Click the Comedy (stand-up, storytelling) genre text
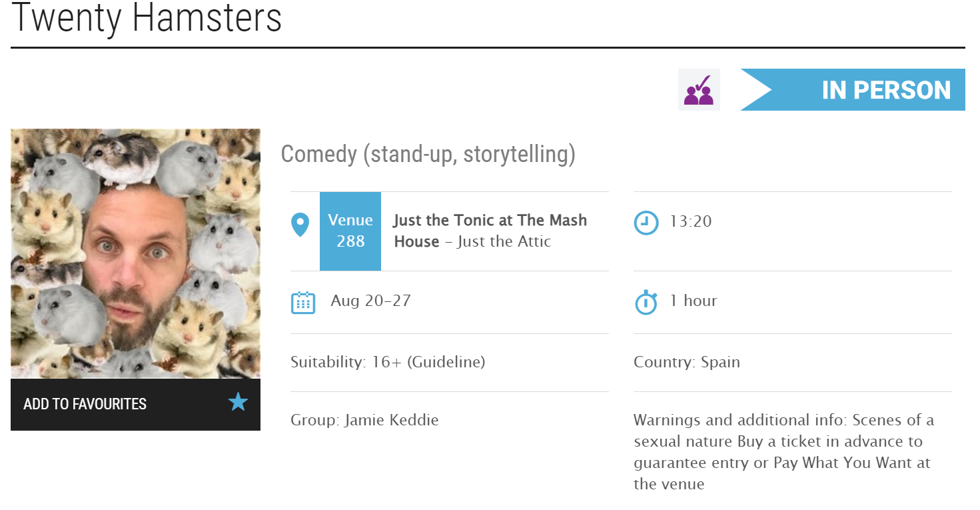This screenshot has height=510, width=980. (428, 154)
